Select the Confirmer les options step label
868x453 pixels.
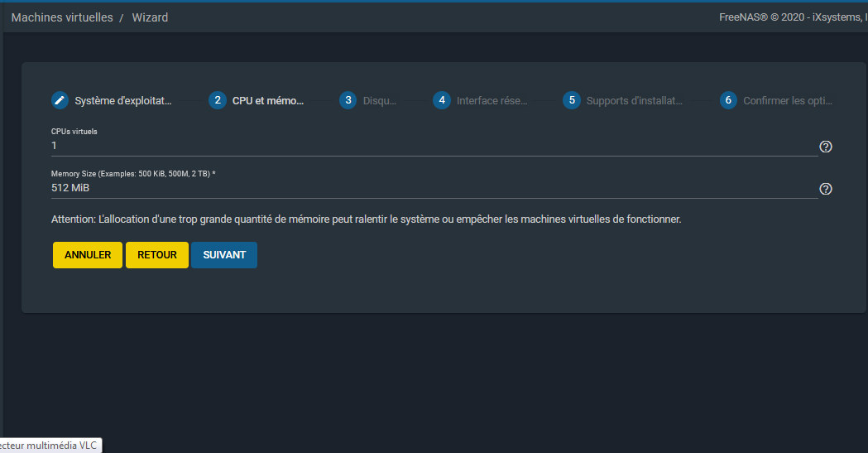[x=787, y=101]
